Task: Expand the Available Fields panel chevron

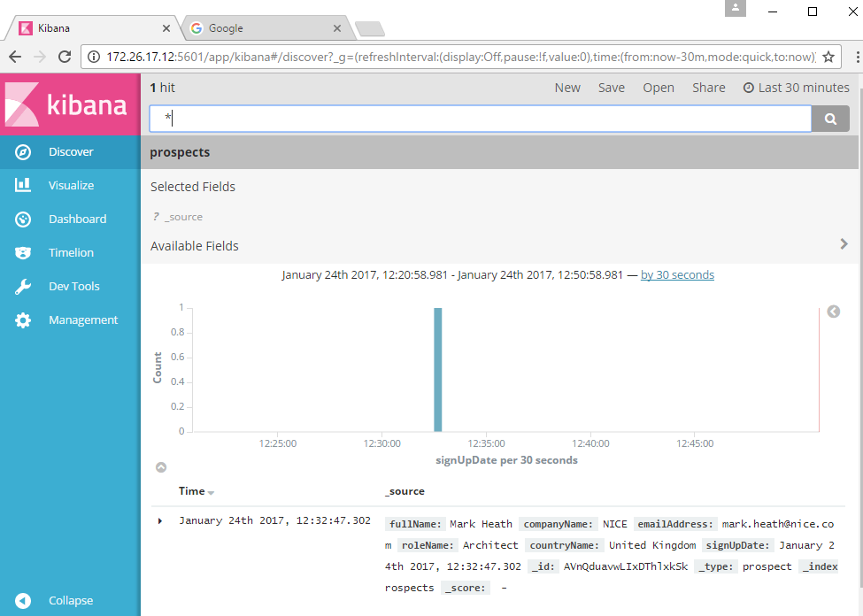Action: pyautogui.click(x=843, y=243)
